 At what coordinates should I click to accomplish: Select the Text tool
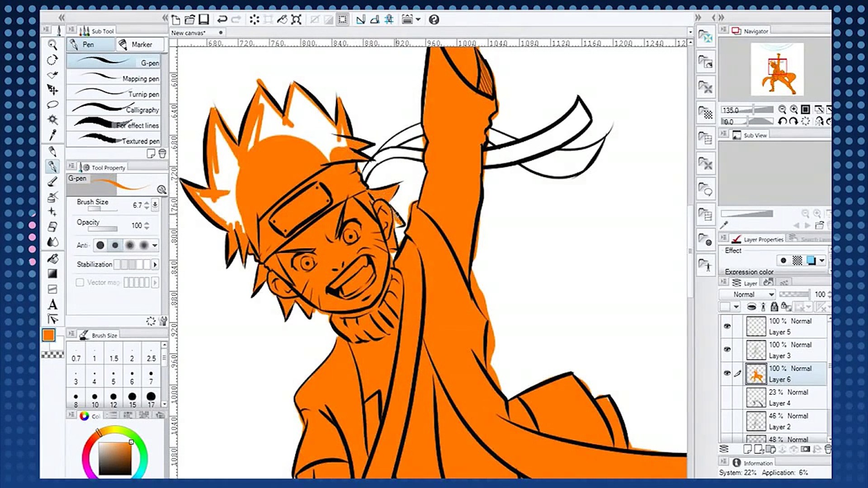pyautogui.click(x=52, y=305)
